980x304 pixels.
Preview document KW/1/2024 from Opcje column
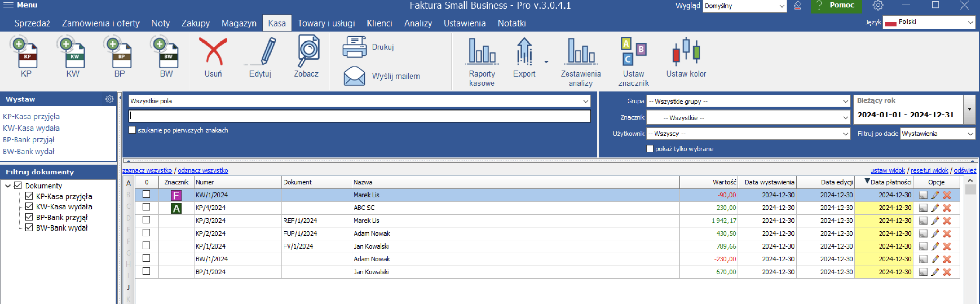923,195
